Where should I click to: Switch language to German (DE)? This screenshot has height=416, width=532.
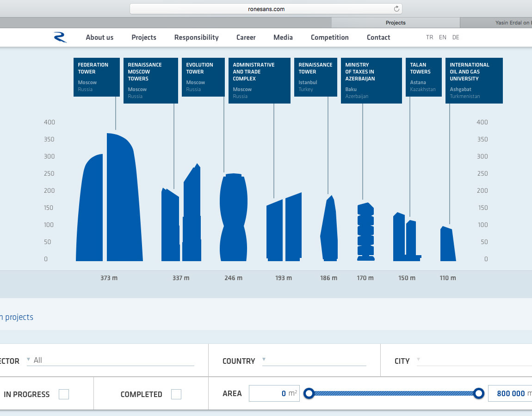click(456, 37)
